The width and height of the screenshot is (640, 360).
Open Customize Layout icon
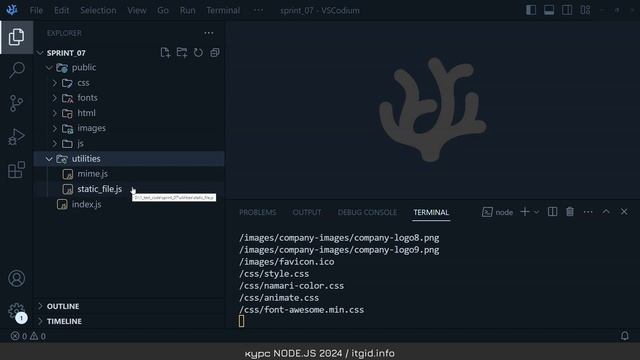pyautogui.click(x=585, y=10)
